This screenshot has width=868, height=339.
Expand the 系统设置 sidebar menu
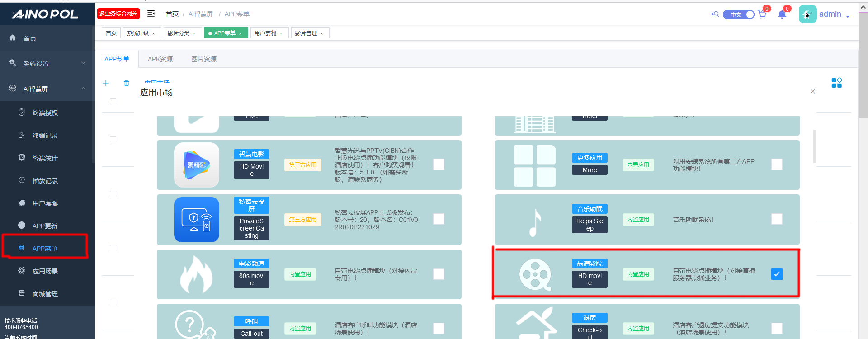coord(47,64)
